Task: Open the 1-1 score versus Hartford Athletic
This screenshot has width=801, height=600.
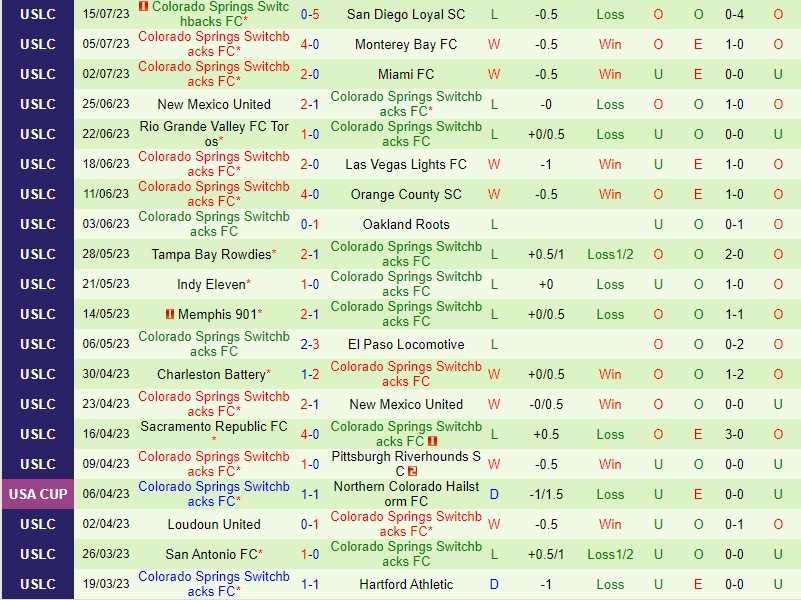Action: point(310,584)
